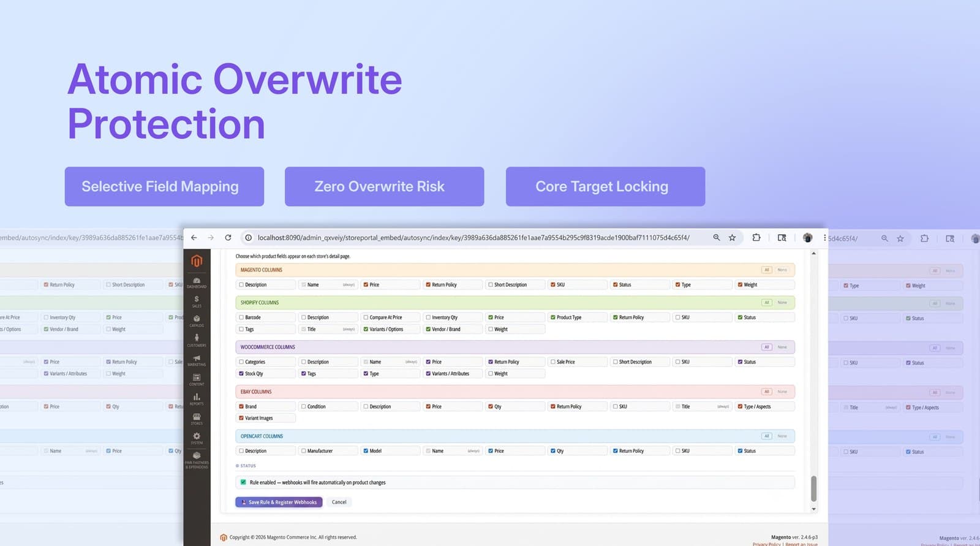Click the scrollbar down arrow
Viewport: 980px width, 546px height.
click(813, 509)
